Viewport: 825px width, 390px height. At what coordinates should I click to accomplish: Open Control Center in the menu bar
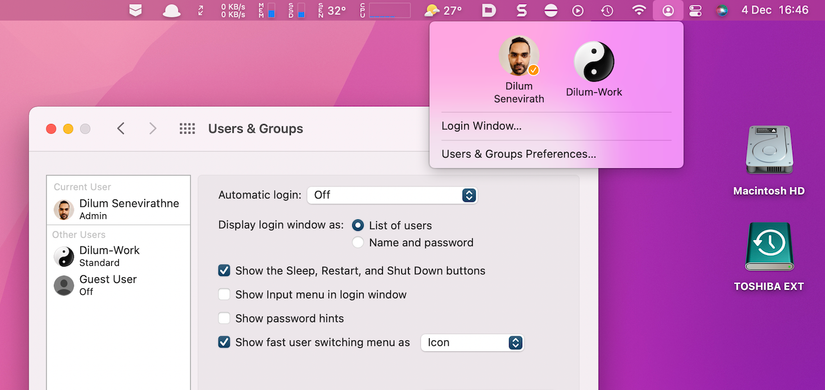696,11
